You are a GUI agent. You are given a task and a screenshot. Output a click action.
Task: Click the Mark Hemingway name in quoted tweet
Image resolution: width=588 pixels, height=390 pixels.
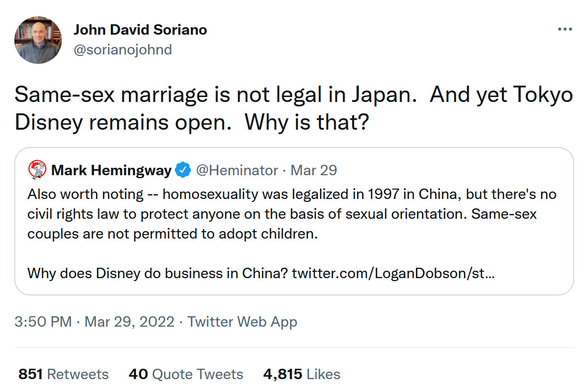(x=111, y=170)
